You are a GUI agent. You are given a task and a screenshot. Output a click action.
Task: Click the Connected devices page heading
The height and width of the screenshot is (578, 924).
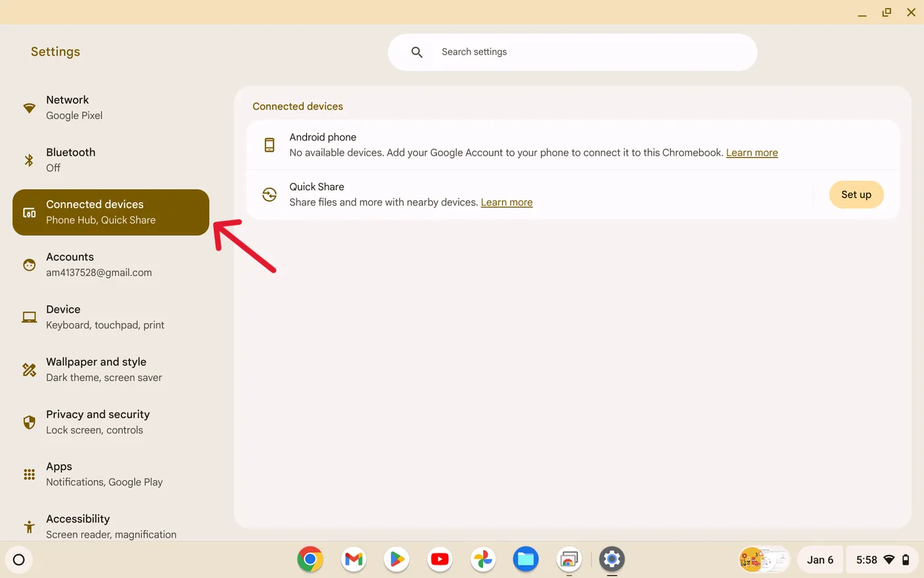(x=298, y=106)
